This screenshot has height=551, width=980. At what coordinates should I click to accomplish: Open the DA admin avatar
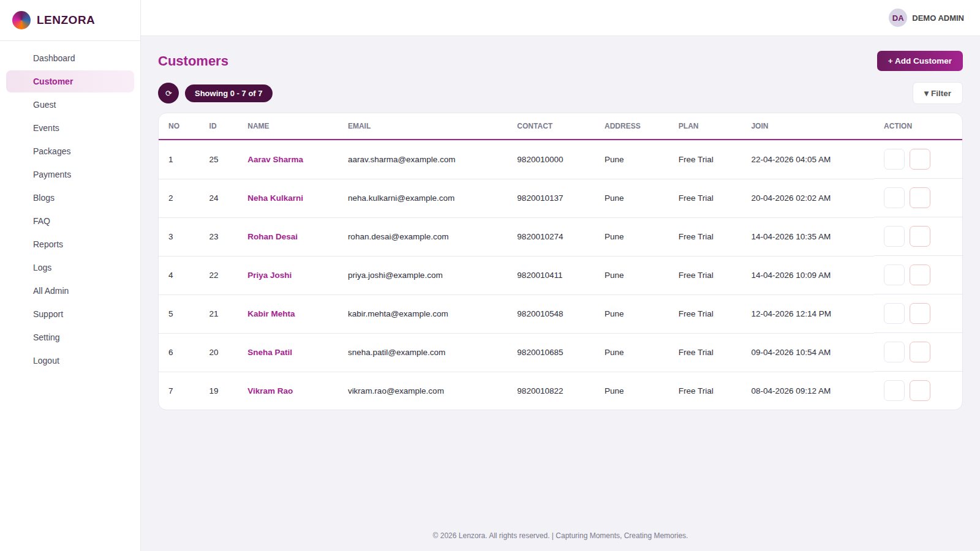pyautogui.click(x=898, y=18)
